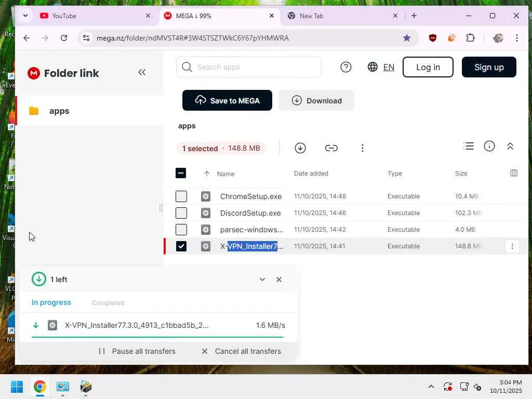Image resolution: width=532 pixels, height=399 pixels.
Task: Sort by Date added column
Action: pos(311,174)
